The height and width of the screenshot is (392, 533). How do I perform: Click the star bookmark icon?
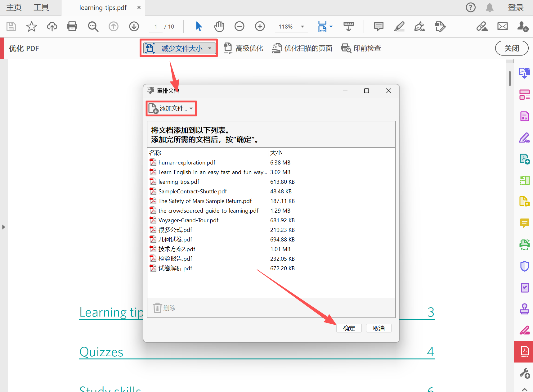coord(31,26)
